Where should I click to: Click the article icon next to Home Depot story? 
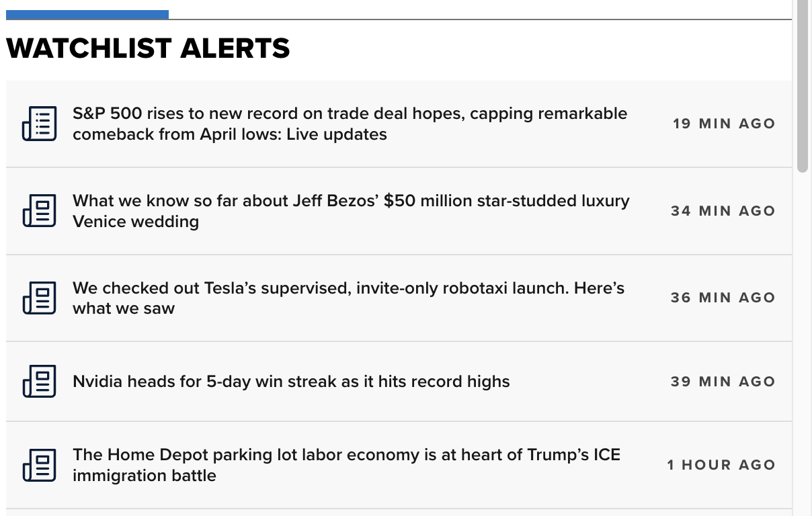coord(40,465)
